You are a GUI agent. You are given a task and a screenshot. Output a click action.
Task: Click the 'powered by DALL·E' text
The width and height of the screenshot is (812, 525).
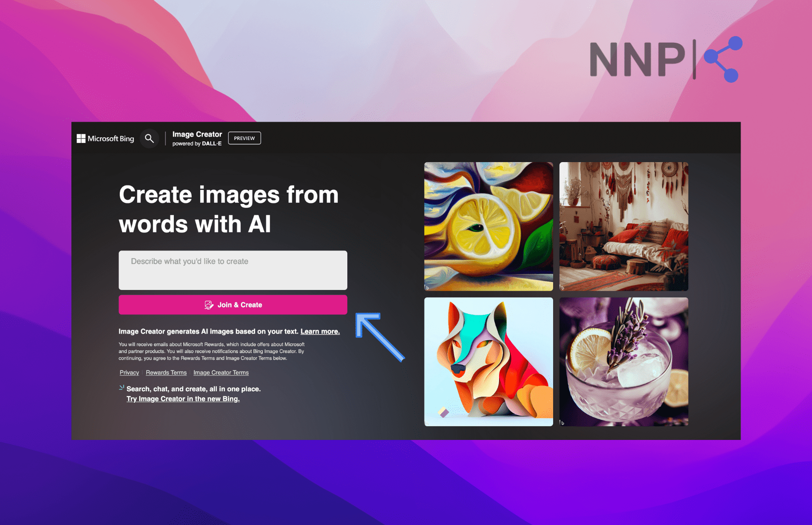[197, 144]
